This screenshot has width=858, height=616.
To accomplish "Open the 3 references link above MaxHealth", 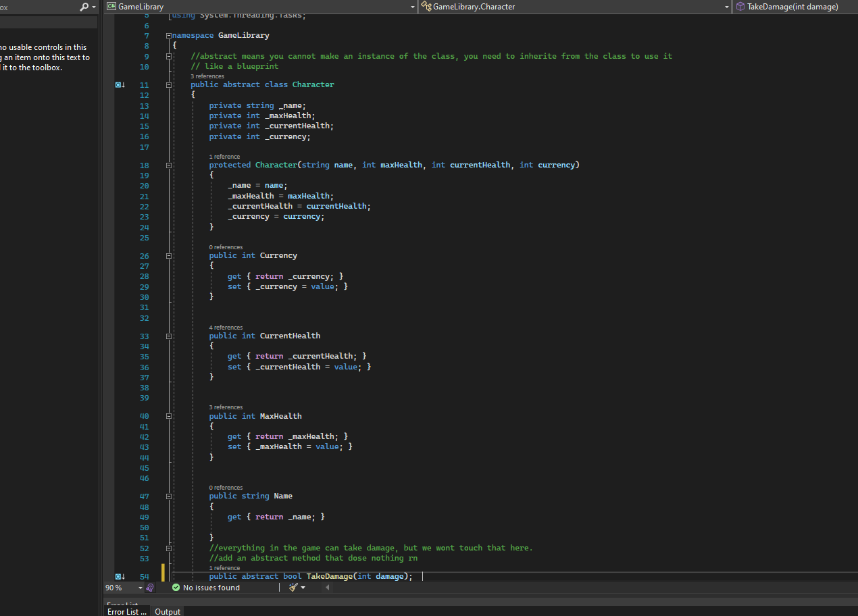I will tap(226, 407).
